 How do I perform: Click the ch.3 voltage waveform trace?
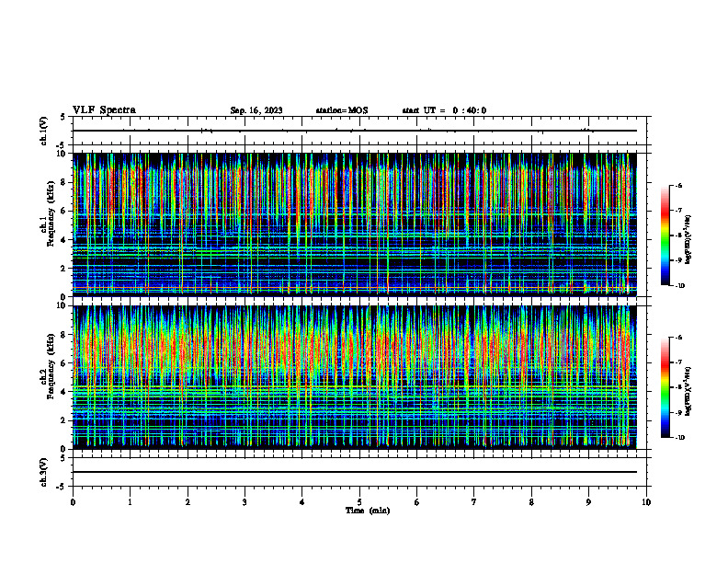[x=355, y=472]
